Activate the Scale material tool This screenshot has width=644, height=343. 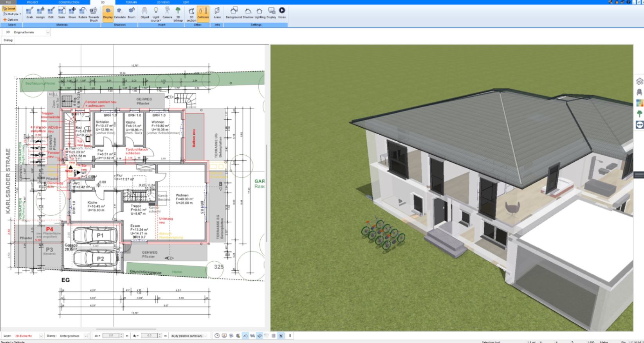pos(61,13)
